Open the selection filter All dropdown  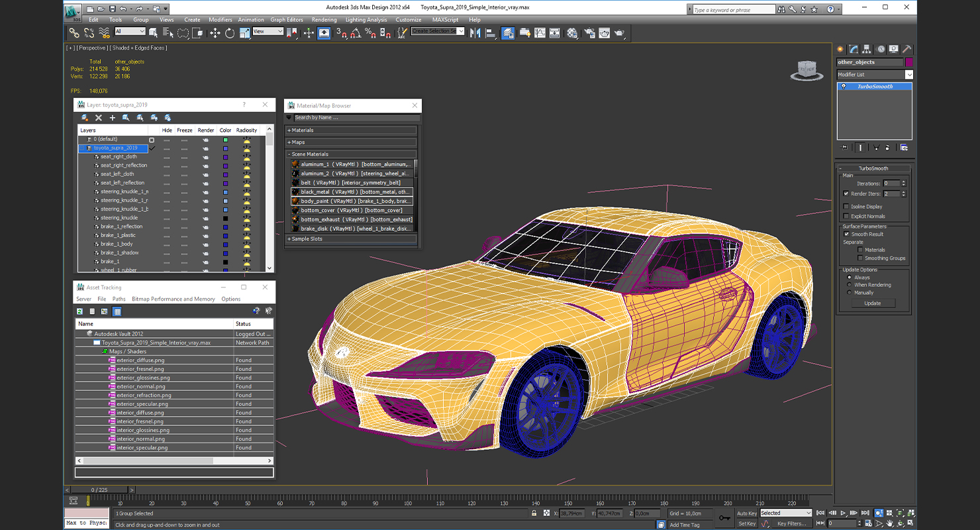(130, 32)
